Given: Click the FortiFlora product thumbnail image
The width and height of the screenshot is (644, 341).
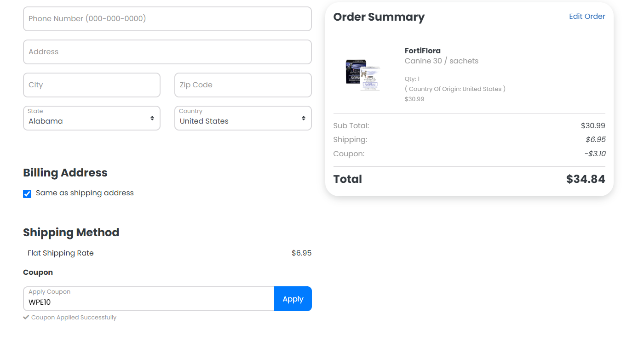Looking at the screenshot, I should click(x=362, y=74).
